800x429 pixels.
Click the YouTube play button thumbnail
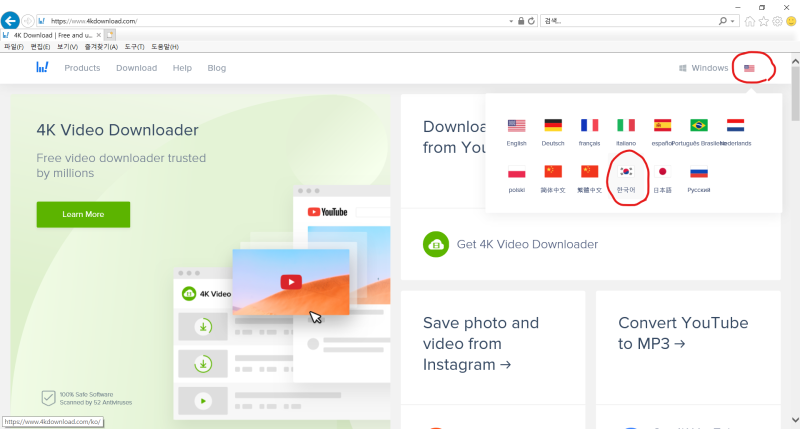(x=291, y=282)
